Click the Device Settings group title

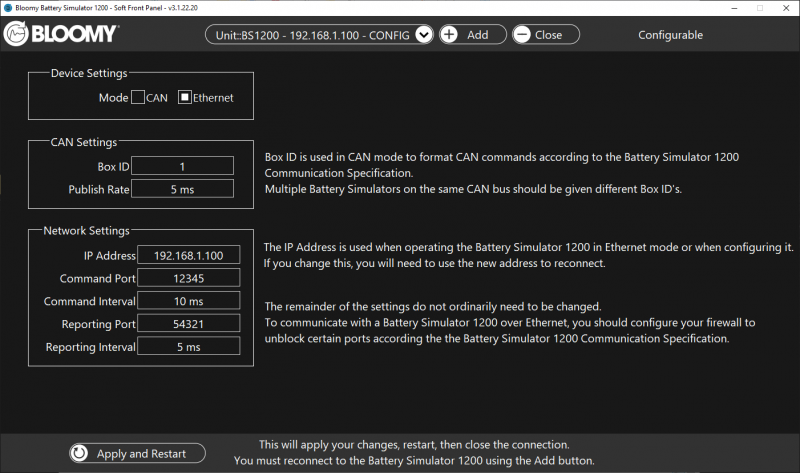pyautogui.click(x=89, y=73)
